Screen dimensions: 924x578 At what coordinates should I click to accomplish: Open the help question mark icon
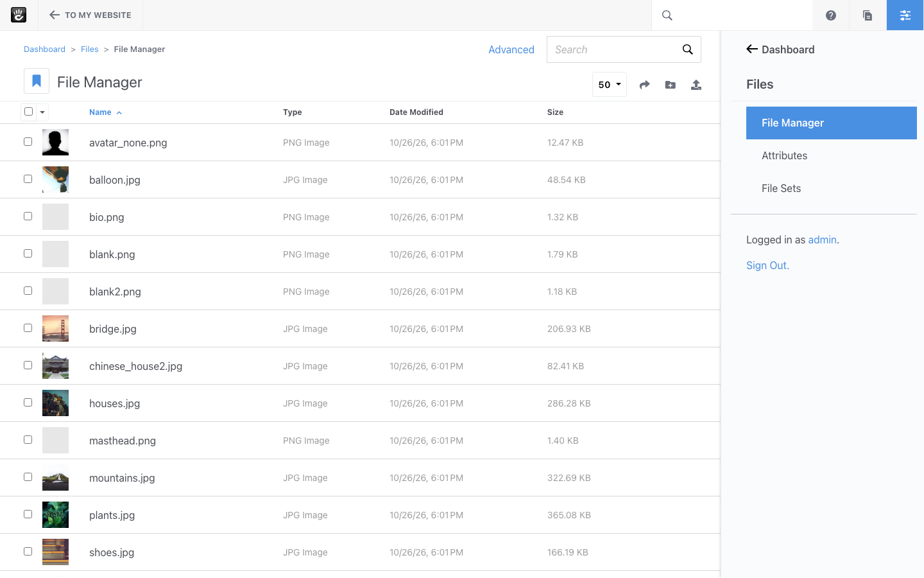click(831, 15)
